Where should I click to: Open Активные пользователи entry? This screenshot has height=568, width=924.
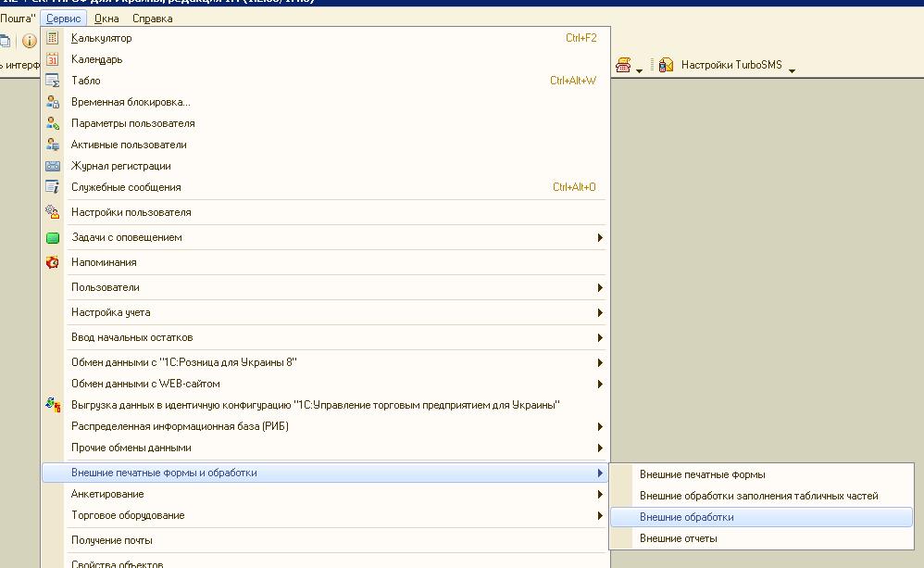click(325, 144)
